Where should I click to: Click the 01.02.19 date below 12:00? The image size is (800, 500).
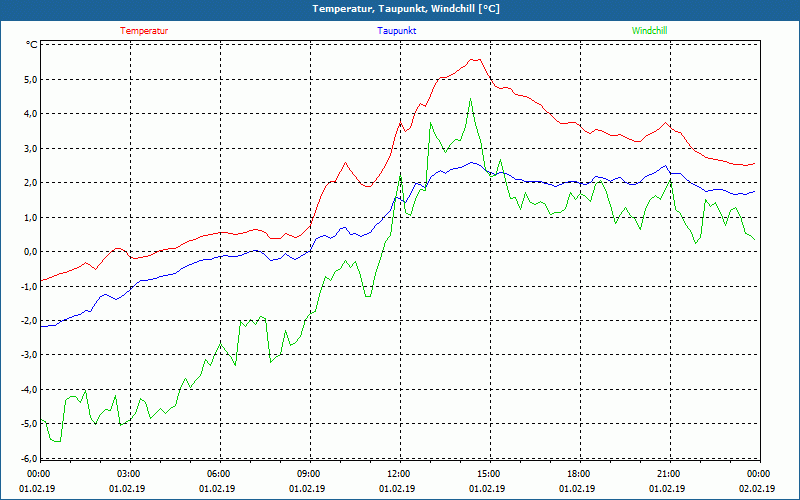point(397,488)
